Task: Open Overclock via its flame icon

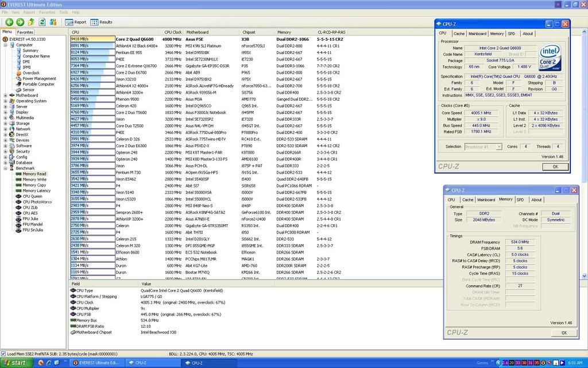Action: pos(19,73)
